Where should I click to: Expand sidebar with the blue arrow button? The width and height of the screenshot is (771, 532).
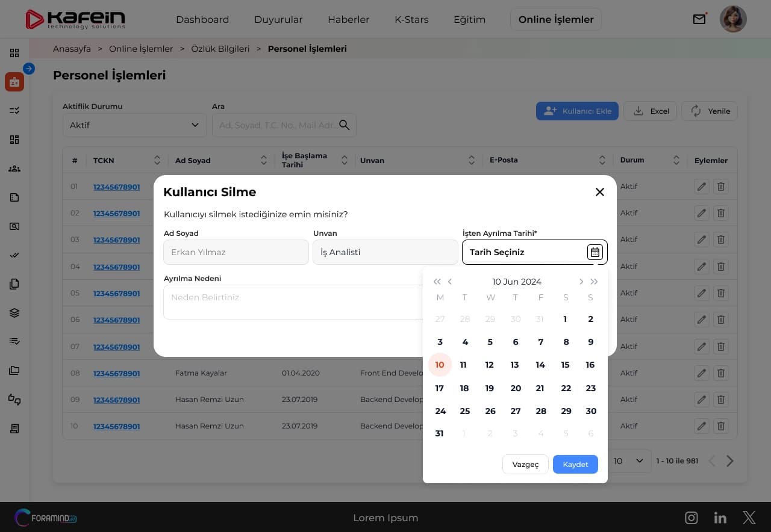(x=29, y=69)
